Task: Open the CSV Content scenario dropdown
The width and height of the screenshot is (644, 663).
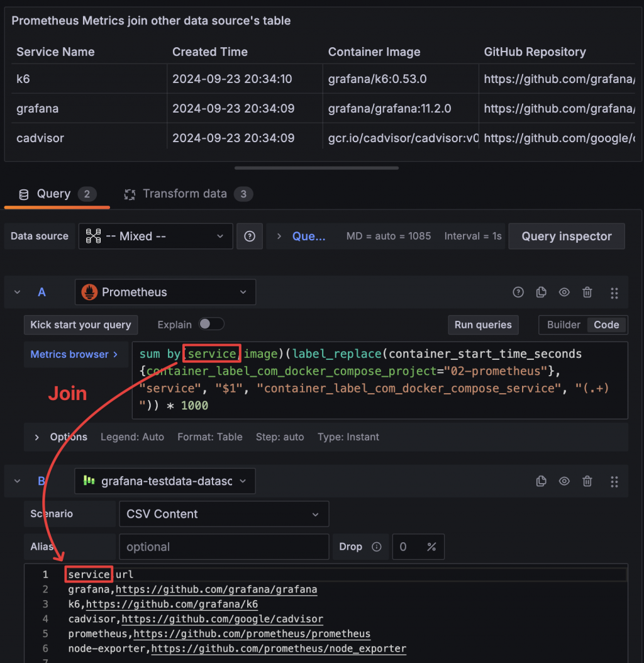Action: click(x=224, y=514)
